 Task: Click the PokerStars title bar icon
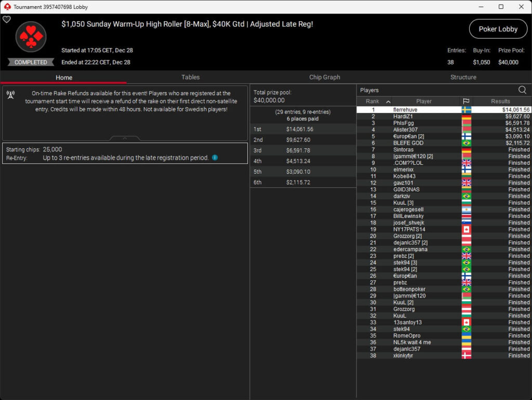pyautogui.click(x=7, y=7)
